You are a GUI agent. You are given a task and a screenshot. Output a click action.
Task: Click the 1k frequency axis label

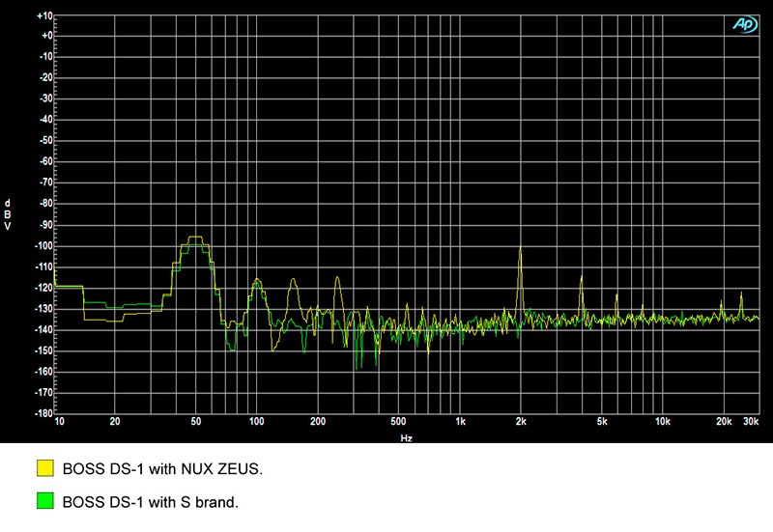tap(460, 422)
